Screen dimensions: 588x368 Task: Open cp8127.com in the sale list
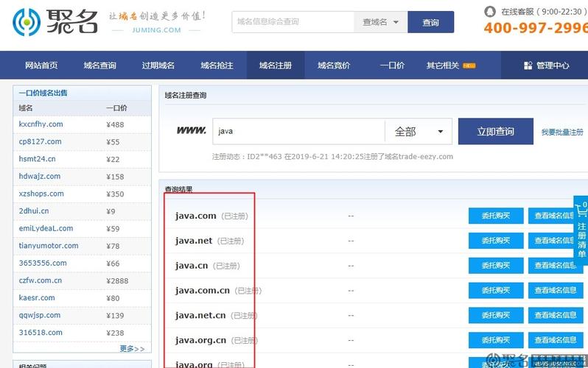pyautogui.click(x=40, y=141)
